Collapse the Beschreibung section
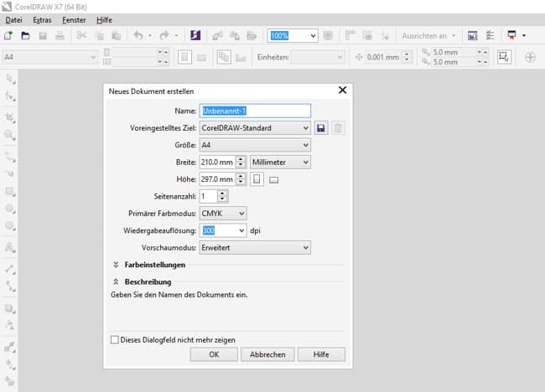This screenshot has height=392, width=545. point(116,281)
